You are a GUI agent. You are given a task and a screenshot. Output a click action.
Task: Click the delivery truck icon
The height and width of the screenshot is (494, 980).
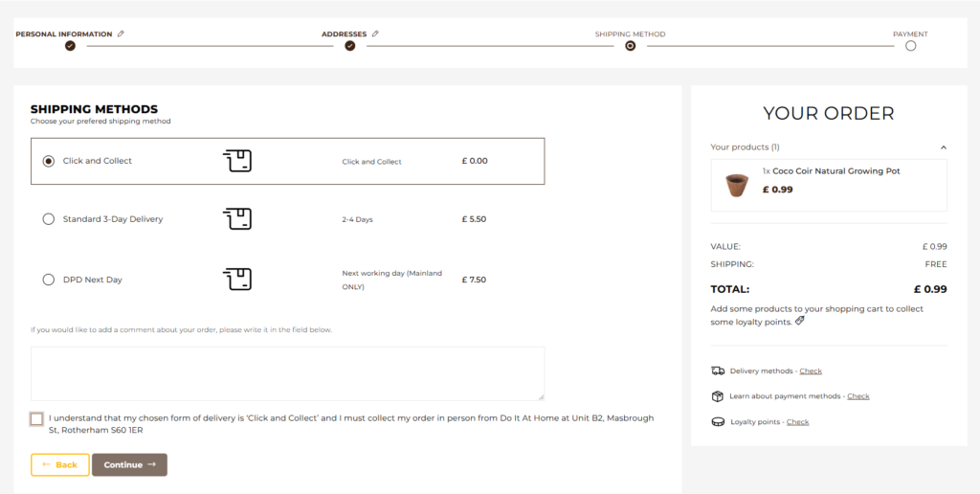coord(718,370)
